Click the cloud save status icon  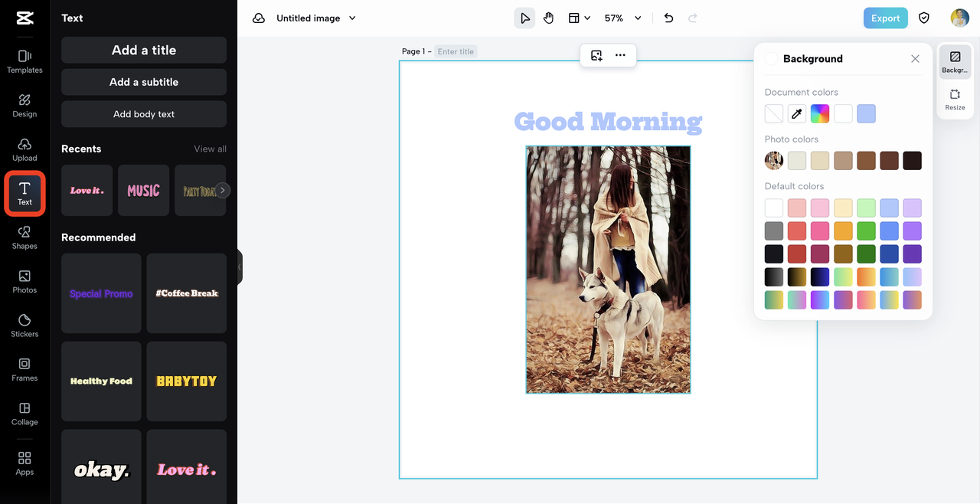[259, 18]
